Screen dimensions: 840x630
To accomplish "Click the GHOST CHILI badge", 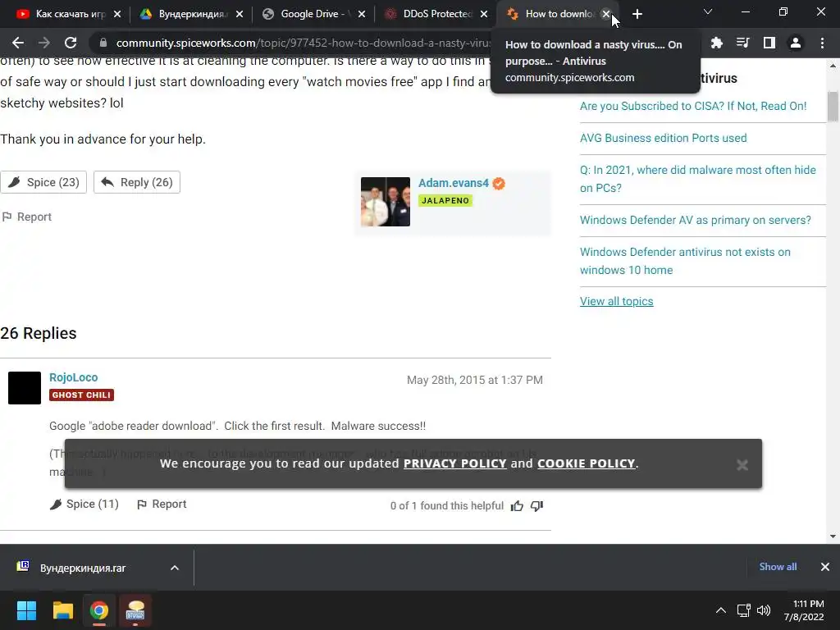I will (x=81, y=395).
